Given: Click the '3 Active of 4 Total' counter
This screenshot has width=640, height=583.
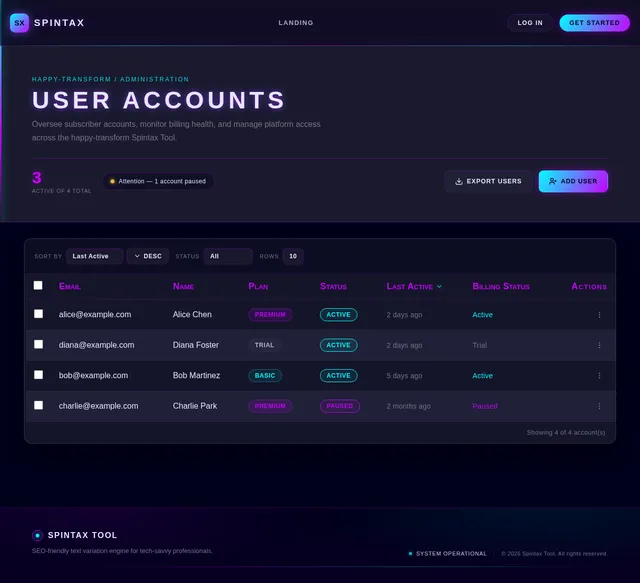Looking at the screenshot, I should (61, 182).
